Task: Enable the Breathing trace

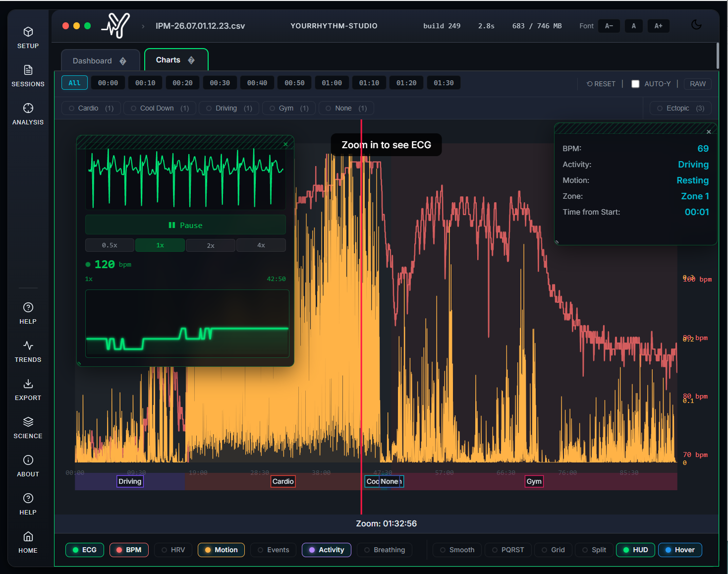Action: tap(385, 550)
